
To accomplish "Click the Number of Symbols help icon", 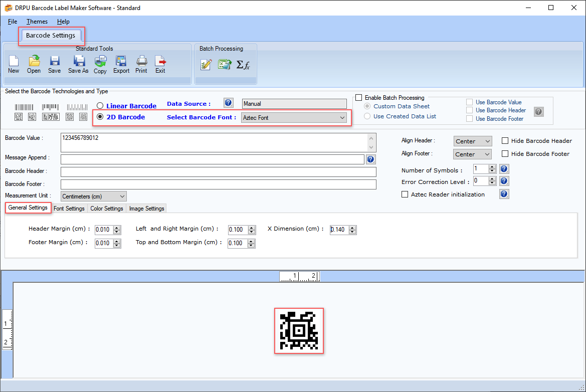I will coord(504,169).
